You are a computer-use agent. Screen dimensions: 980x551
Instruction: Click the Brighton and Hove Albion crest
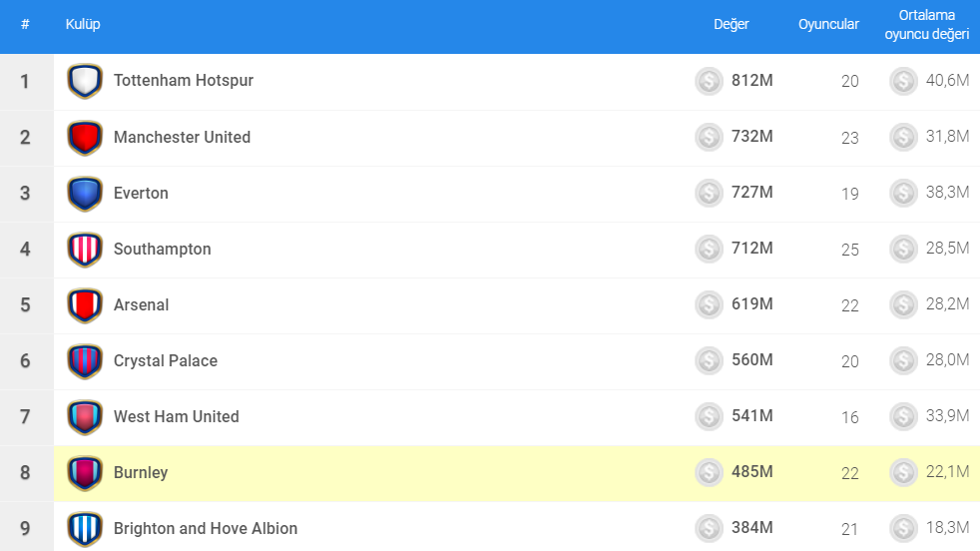pos(85,528)
